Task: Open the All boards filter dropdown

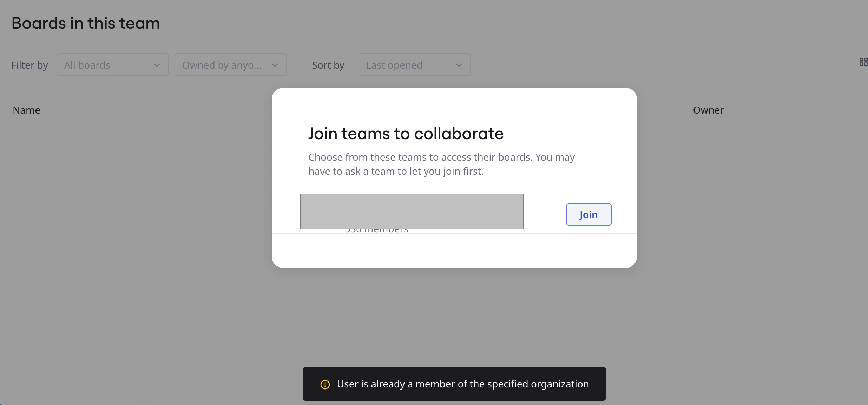Action: point(112,65)
